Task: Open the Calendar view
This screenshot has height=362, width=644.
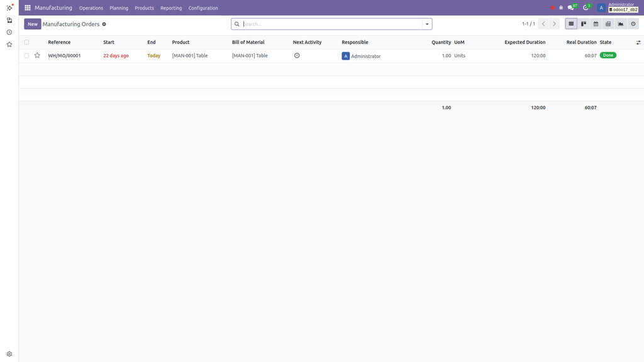Action: [x=596, y=24]
